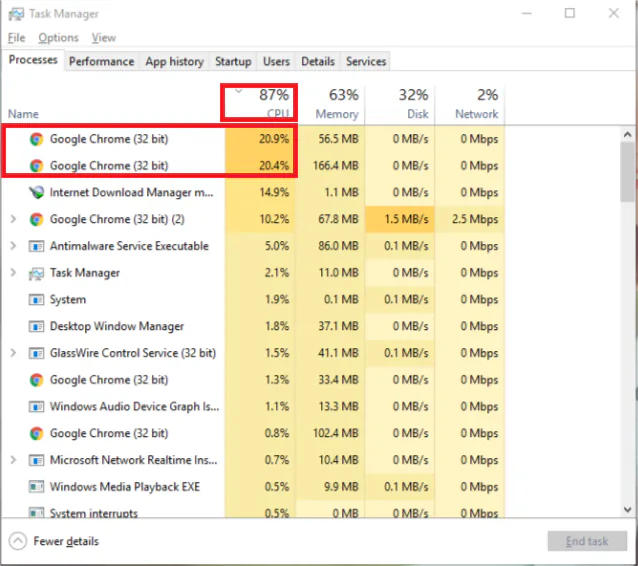Image resolution: width=638 pixels, height=566 pixels.
Task: Open the Startup tab
Action: (x=233, y=61)
